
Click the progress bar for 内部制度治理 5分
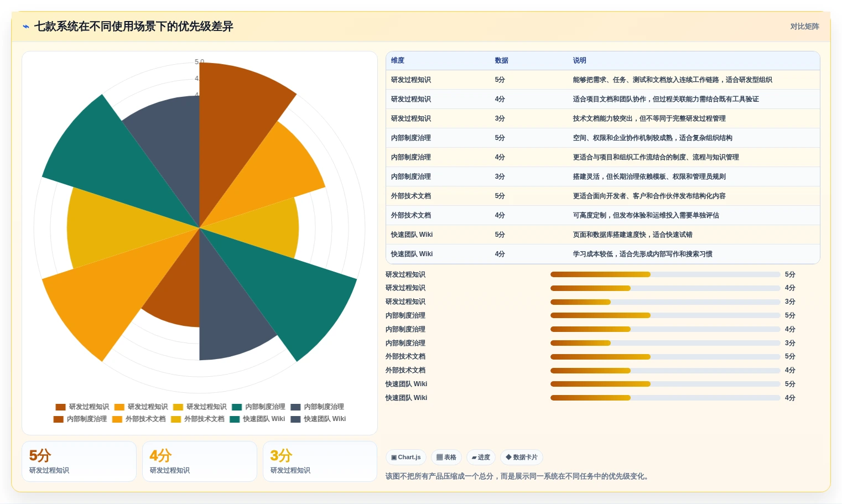pyautogui.click(x=666, y=315)
